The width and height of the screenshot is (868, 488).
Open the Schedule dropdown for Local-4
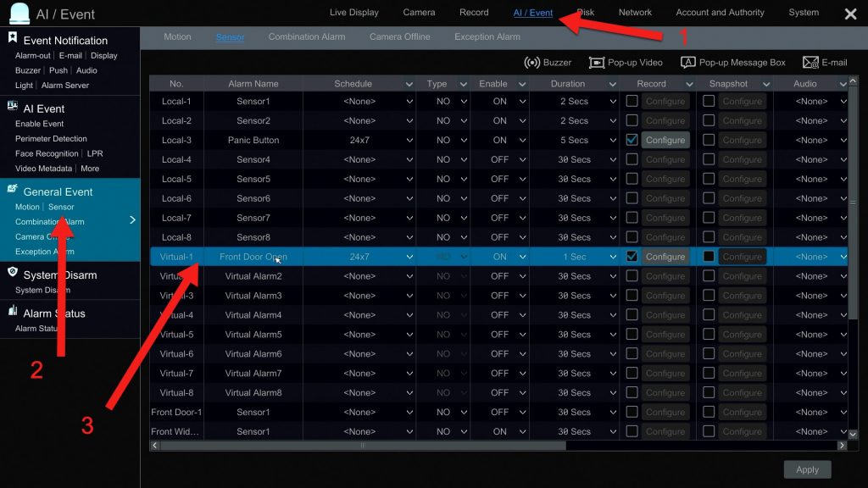point(409,159)
